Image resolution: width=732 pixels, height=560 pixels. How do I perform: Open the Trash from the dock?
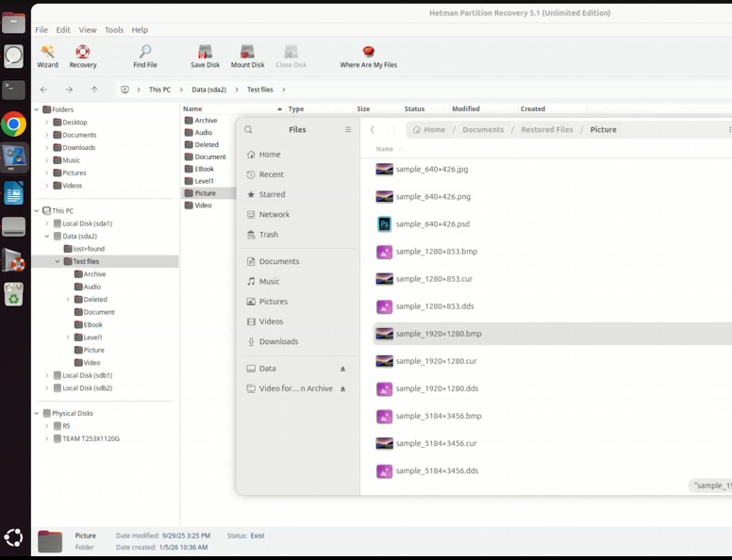point(13,294)
